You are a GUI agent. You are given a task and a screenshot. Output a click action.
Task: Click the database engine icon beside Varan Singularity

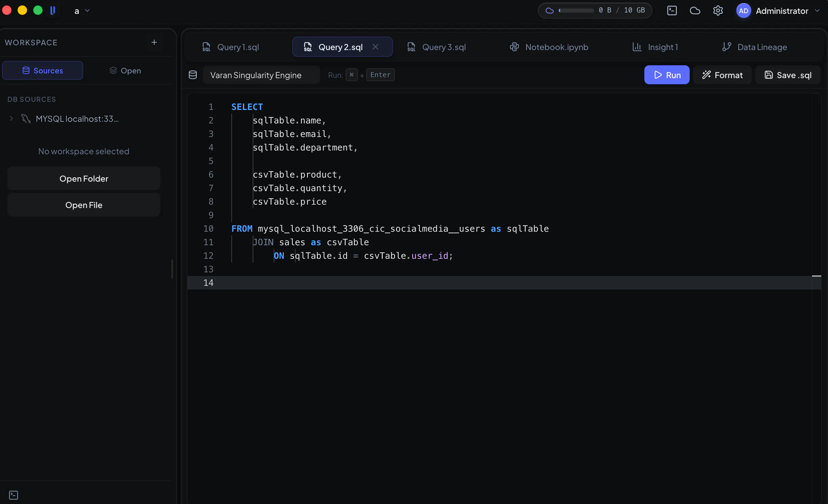(x=193, y=75)
